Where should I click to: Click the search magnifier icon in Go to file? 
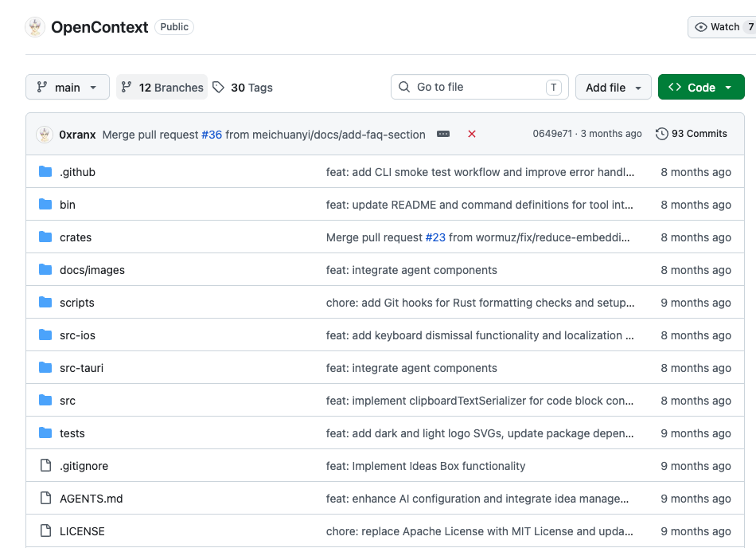(x=404, y=87)
